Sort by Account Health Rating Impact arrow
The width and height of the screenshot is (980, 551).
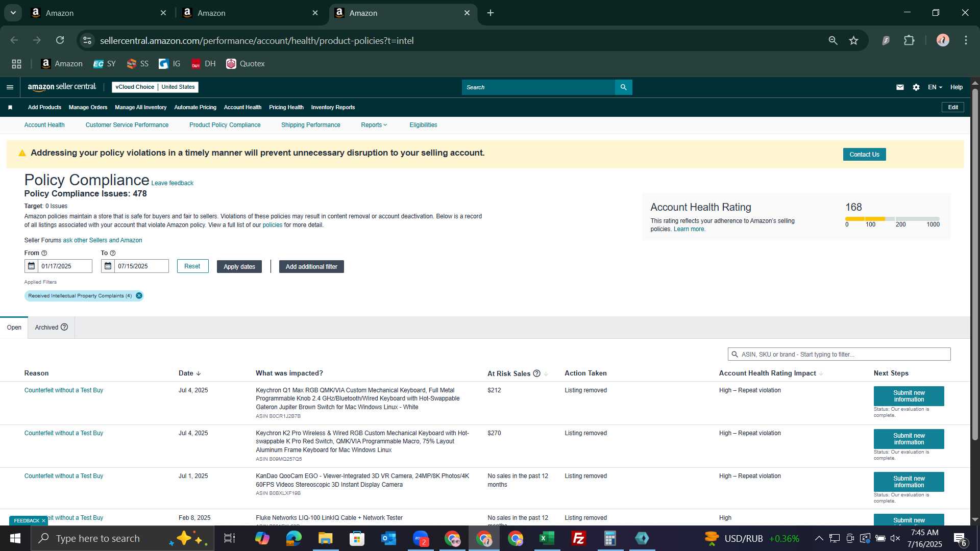[821, 373]
